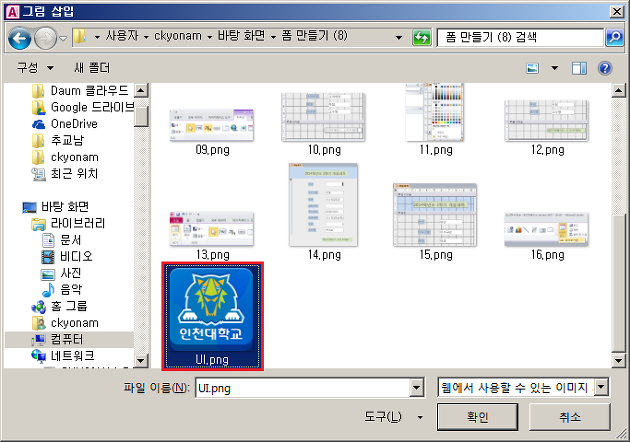Open the recent locations dropdown arrow
Viewport: 630px width, 442px height.
pos(63,38)
